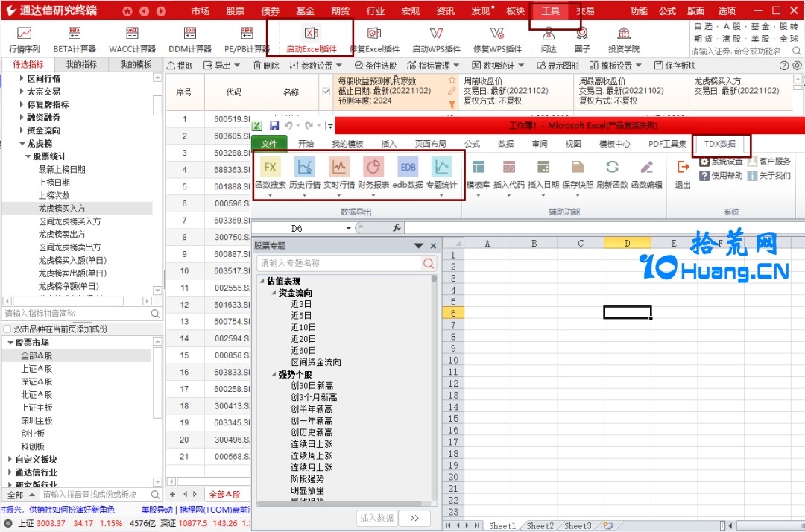Click the 提取 button in toolbar
This screenshot has height=532, width=805.
click(x=180, y=65)
